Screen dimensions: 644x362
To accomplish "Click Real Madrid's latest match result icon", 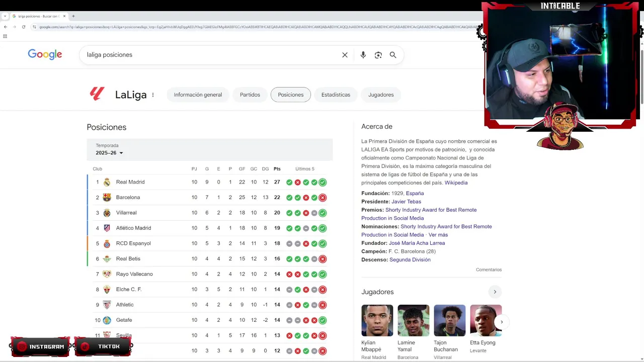I will (x=323, y=183).
